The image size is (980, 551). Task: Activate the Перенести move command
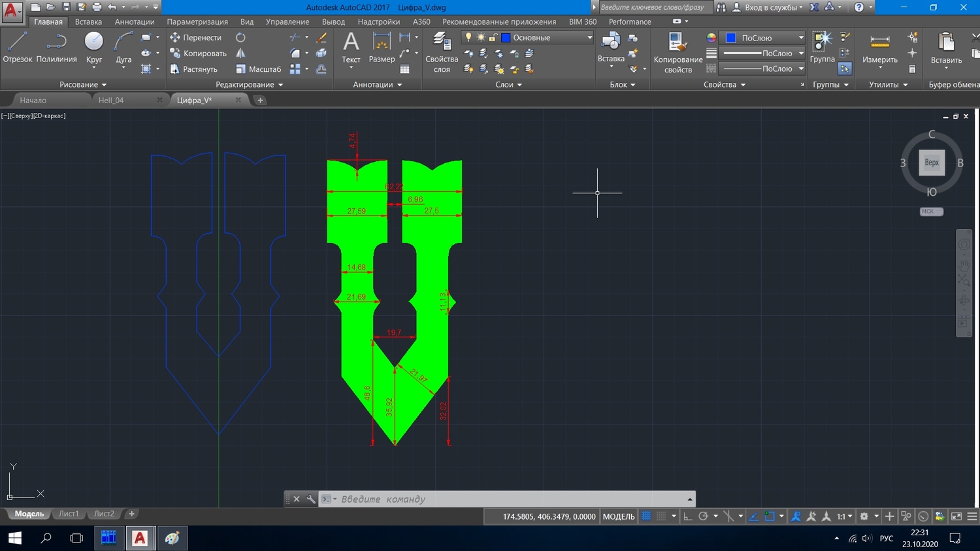coord(196,37)
